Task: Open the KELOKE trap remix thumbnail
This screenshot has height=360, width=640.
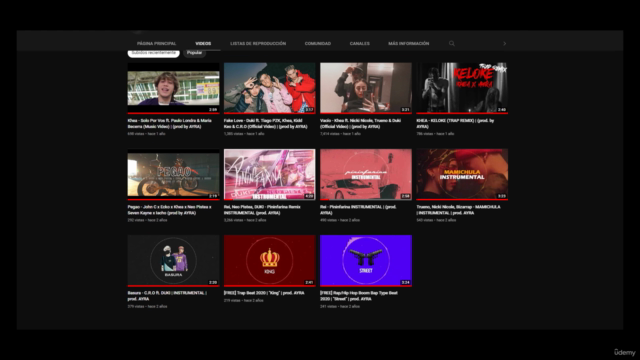Action: point(462,88)
